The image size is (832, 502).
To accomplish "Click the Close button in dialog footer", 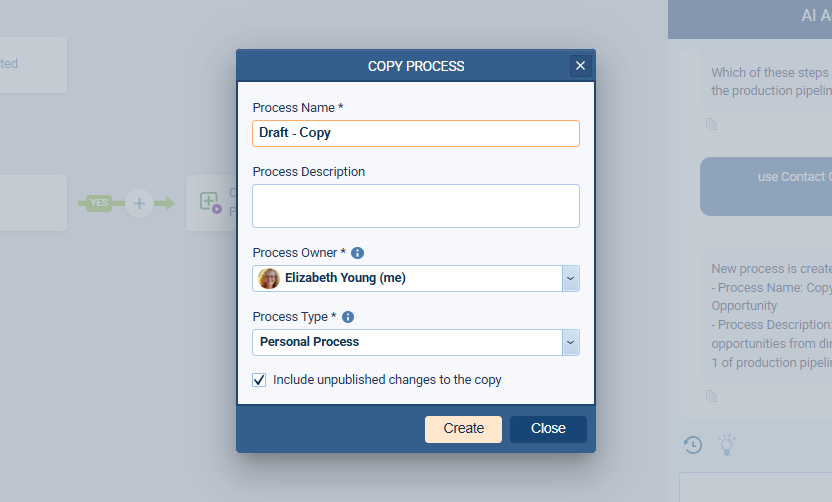I will [x=548, y=429].
